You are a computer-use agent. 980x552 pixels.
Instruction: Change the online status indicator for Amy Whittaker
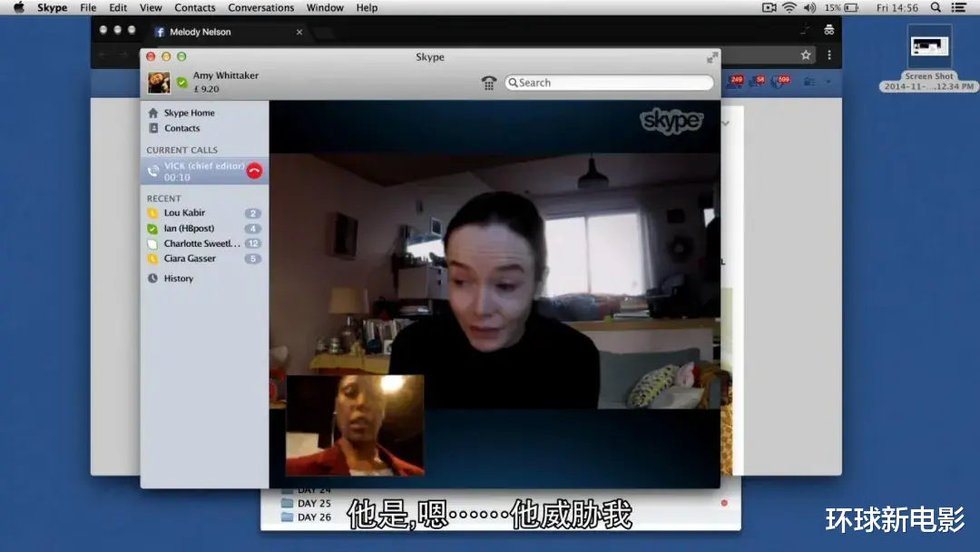(181, 82)
